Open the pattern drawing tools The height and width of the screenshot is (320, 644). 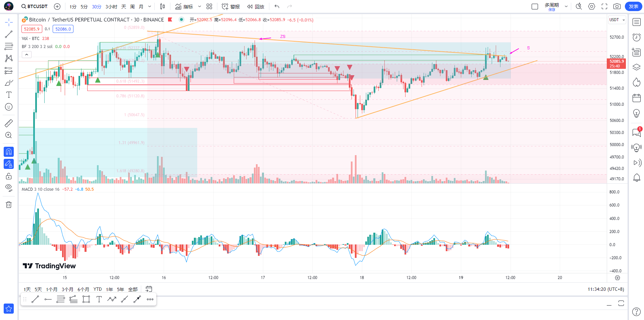tap(9, 58)
